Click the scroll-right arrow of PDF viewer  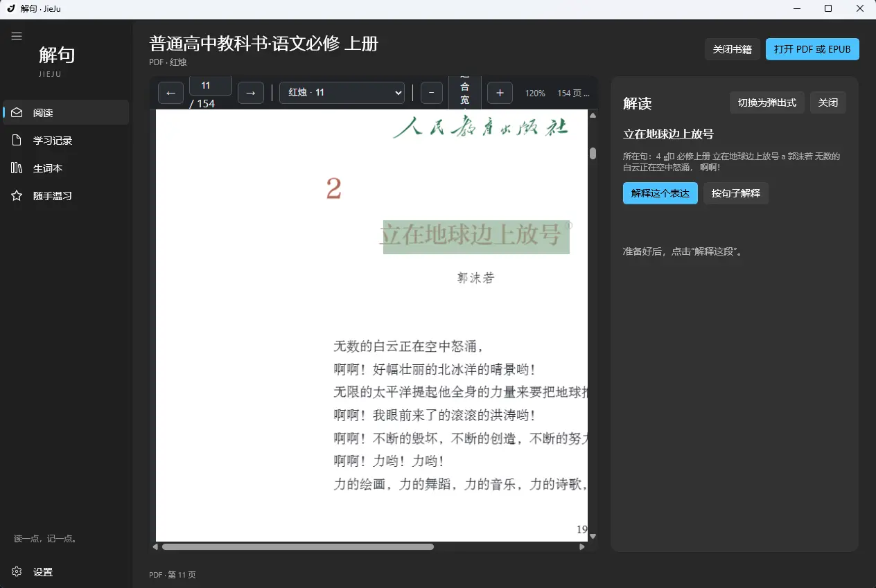(x=582, y=546)
